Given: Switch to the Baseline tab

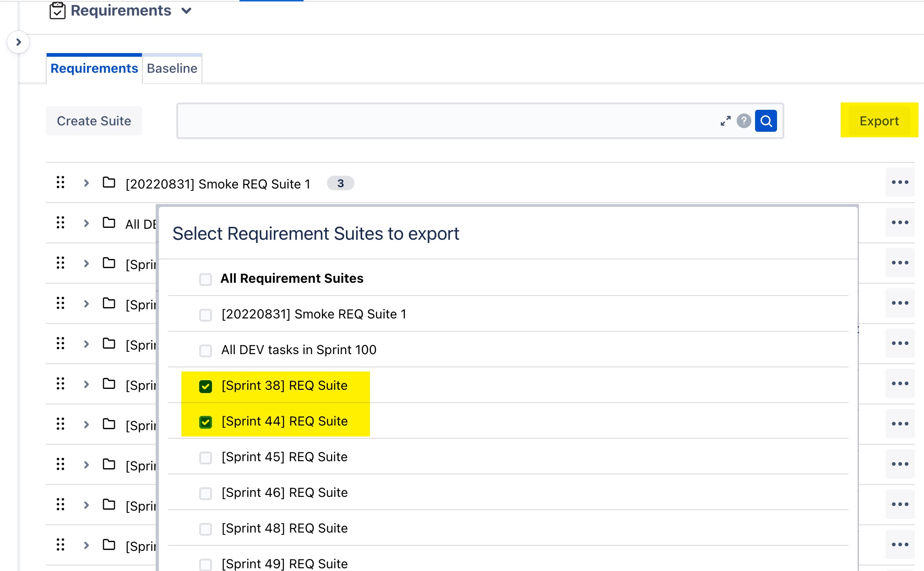Looking at the screenshot, I should point(172,69).
